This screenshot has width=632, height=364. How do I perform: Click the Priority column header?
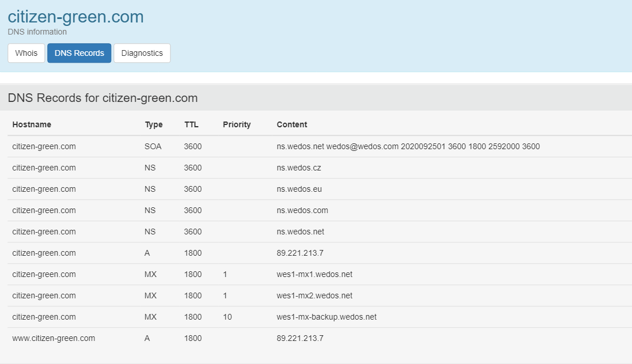pyautogui.click(x=237, y=124)
